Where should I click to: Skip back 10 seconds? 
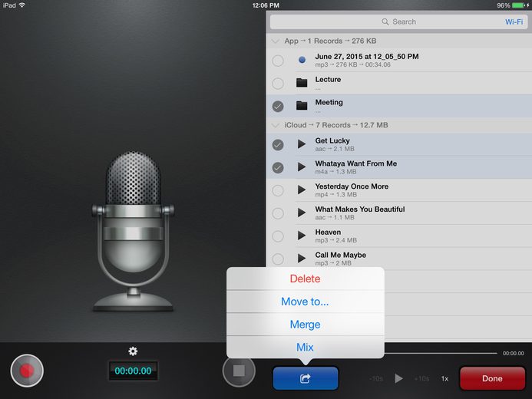[376, 378]
